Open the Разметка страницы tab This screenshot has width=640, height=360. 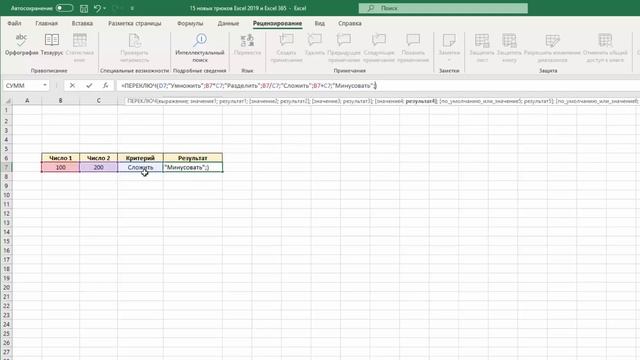click(135, 23)
